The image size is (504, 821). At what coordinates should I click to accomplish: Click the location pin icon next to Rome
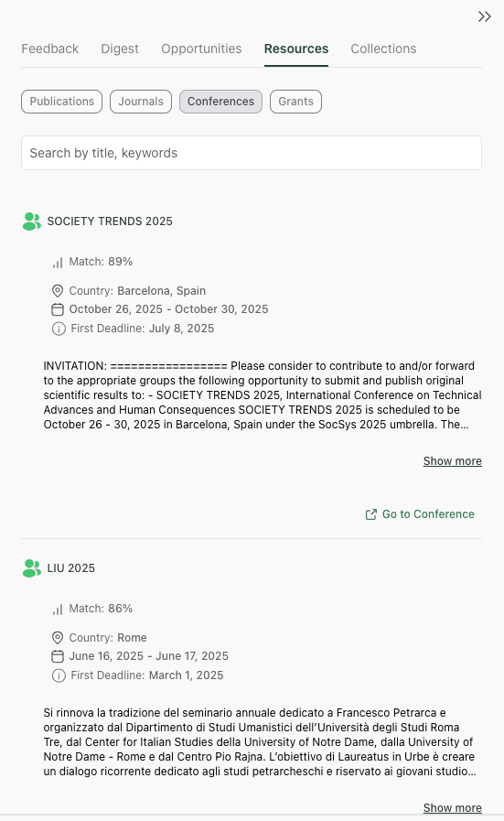click(x=58, y=638)
